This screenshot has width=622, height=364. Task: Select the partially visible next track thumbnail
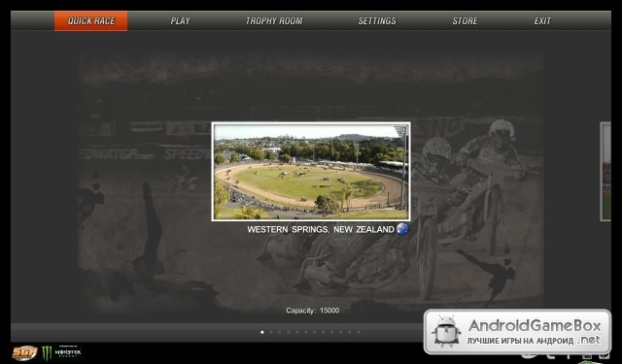point(605,172)
